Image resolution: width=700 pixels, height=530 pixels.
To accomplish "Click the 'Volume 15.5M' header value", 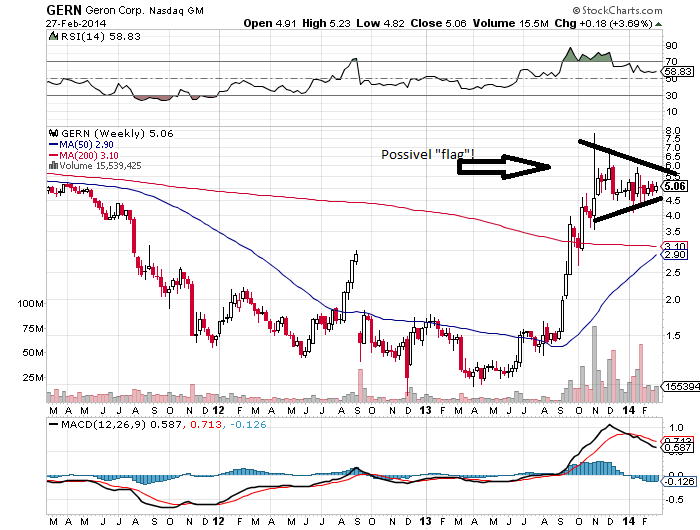I will tap(510, 23).
